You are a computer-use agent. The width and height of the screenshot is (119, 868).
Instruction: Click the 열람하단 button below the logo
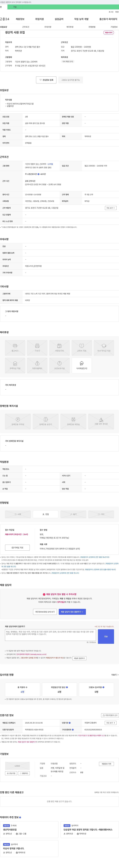[24, 773]
